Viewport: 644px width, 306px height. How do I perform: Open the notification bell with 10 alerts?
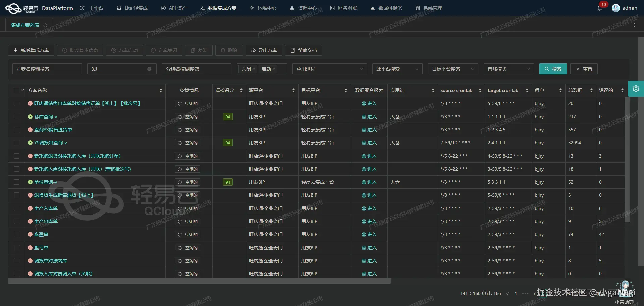click(599, 8)
